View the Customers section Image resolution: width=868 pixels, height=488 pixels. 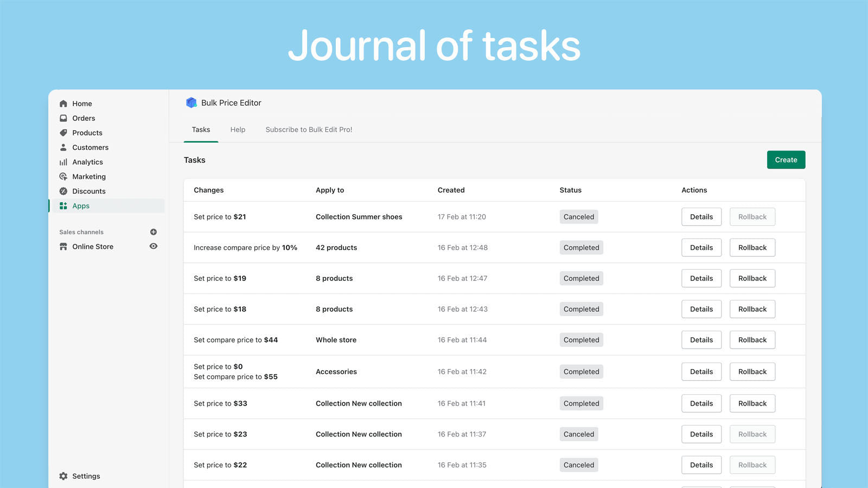(x=90, y=147)
